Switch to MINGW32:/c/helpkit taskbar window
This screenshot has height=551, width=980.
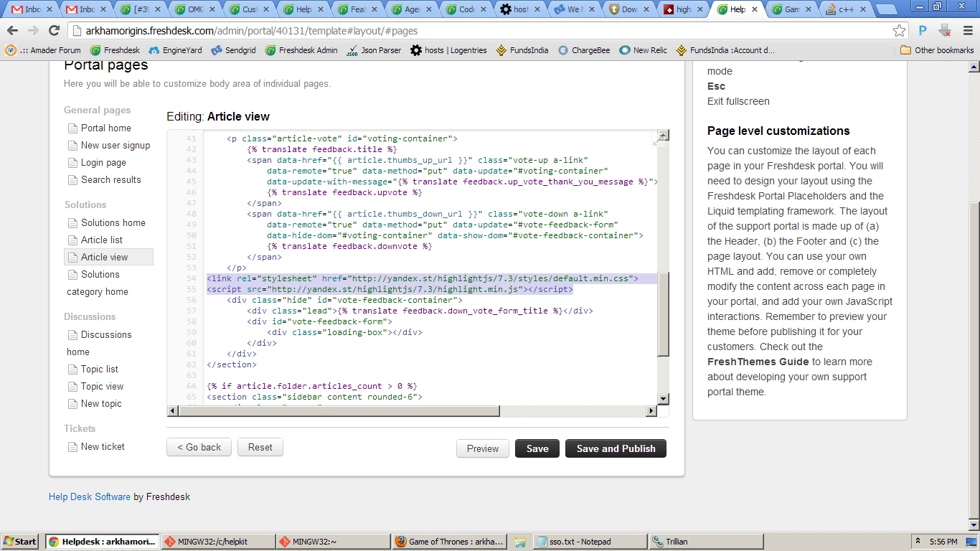(217, 542)
